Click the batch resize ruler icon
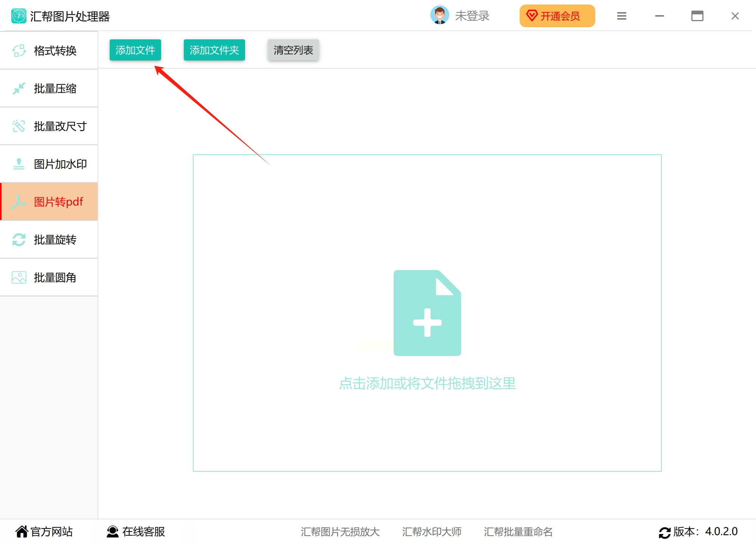Viewport: 756px width, 544px height. point(19,126)
